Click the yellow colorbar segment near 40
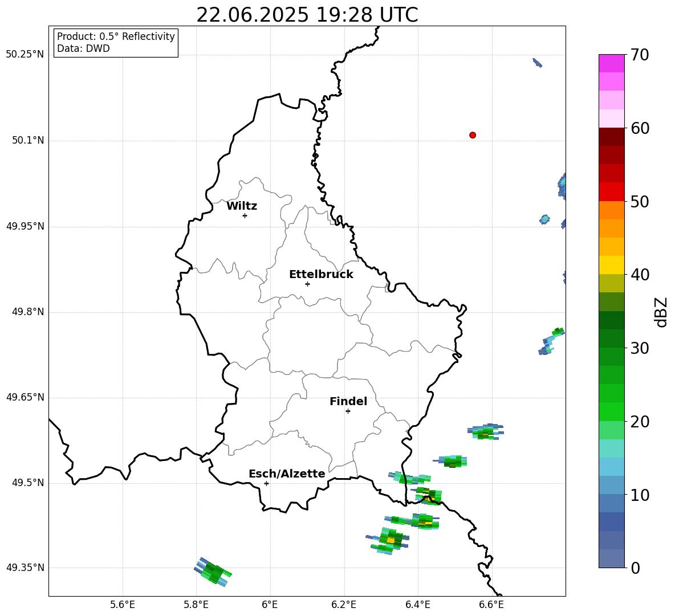The width and height of the screenshot is (675, 616). point(611,265)
